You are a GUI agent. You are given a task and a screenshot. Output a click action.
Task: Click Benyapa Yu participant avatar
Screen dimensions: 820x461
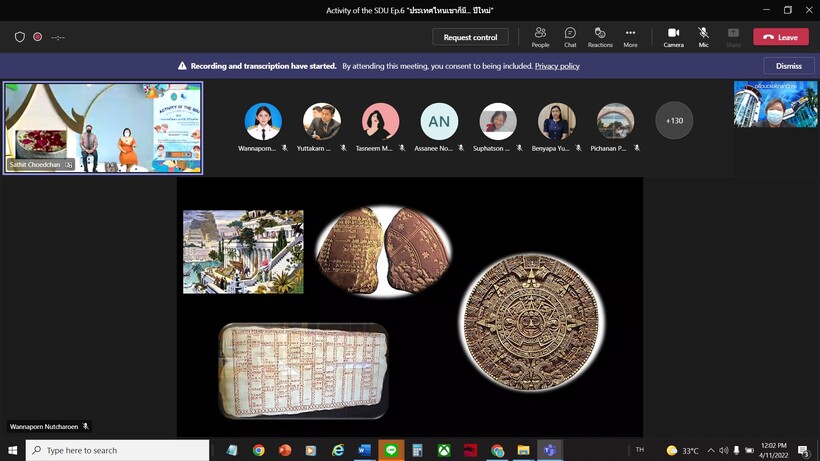tap(556, 121)
